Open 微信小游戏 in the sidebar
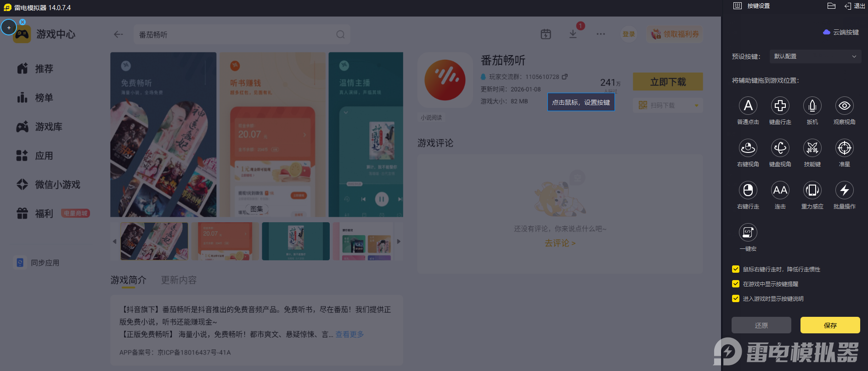This screenshot has height=371, width=868. pos(48,185)
